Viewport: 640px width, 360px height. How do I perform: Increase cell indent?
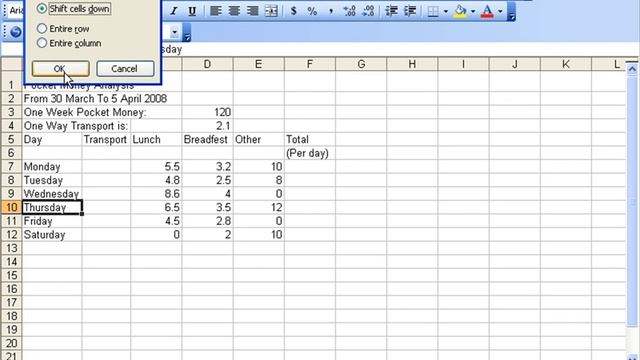(410, 11)
